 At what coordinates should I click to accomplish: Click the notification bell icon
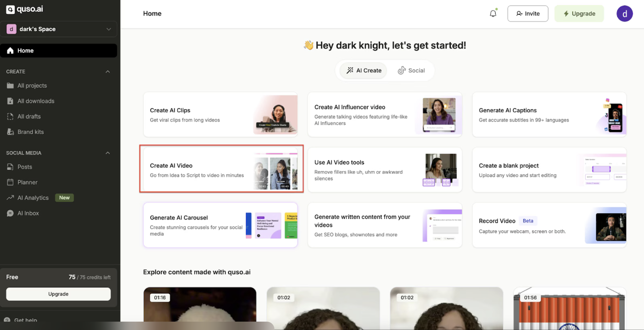click(x=493, y=14)
